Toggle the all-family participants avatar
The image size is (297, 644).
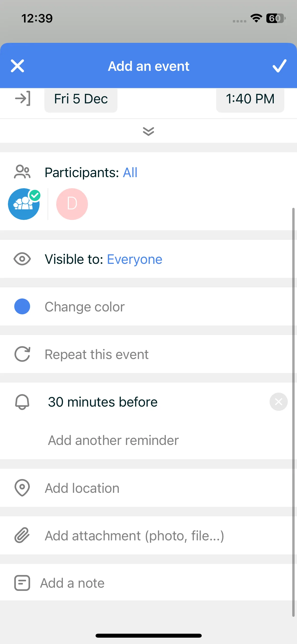[24, 204]
